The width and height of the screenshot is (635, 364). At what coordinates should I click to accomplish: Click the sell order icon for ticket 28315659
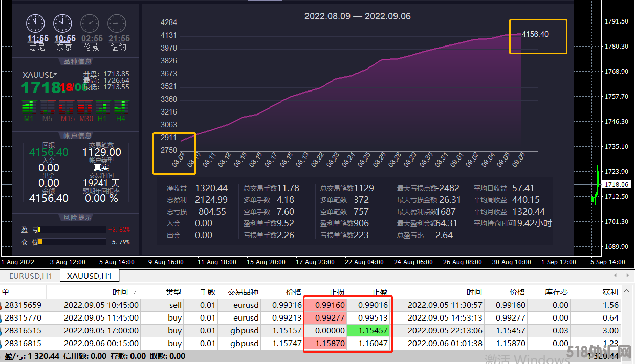(2, 305)
